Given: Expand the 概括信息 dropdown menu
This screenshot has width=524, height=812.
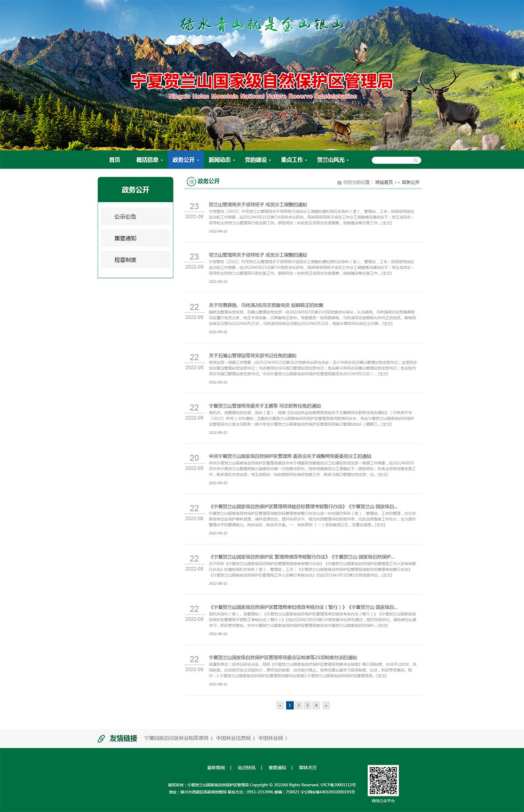Looking at the screenshot, I should pyautogui.click(x=149, y=160).
